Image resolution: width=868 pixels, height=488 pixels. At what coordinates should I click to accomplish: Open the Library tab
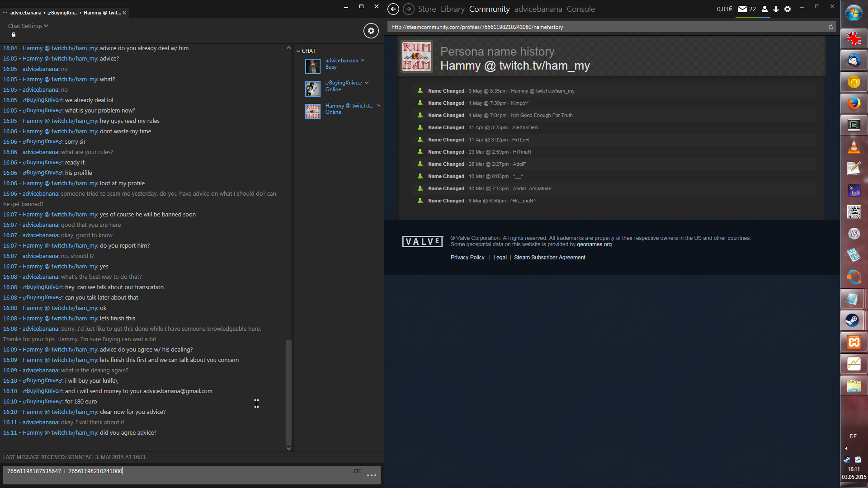tap(453, 9)
